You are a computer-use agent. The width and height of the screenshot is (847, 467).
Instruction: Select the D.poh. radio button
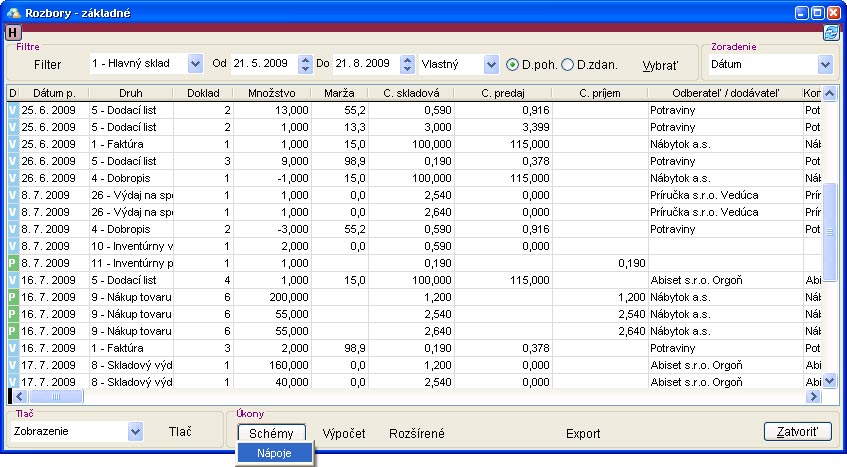coord(513,64)
